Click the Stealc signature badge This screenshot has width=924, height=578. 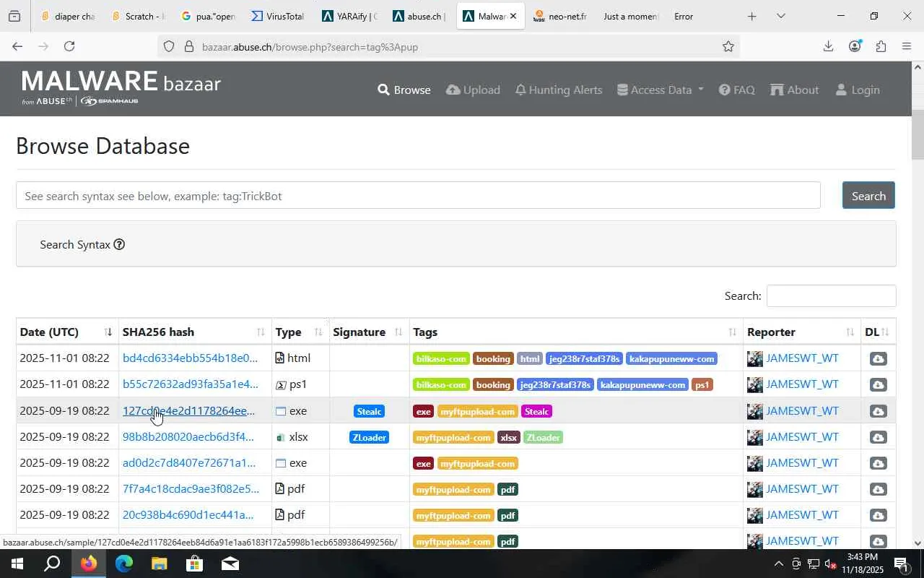click(x=369, y=411)
